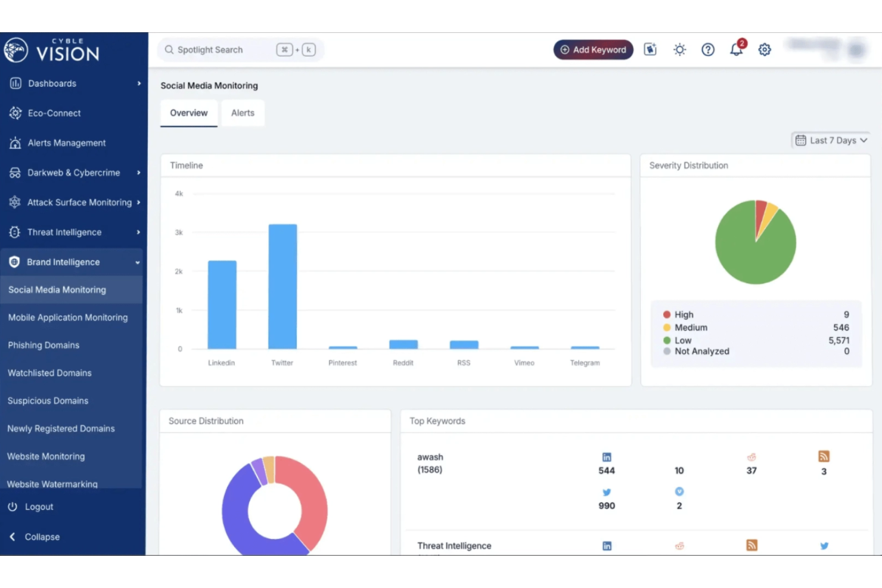Screen dimensions: 882x588
Task: Click the Logout link
Action: [39, 507]
